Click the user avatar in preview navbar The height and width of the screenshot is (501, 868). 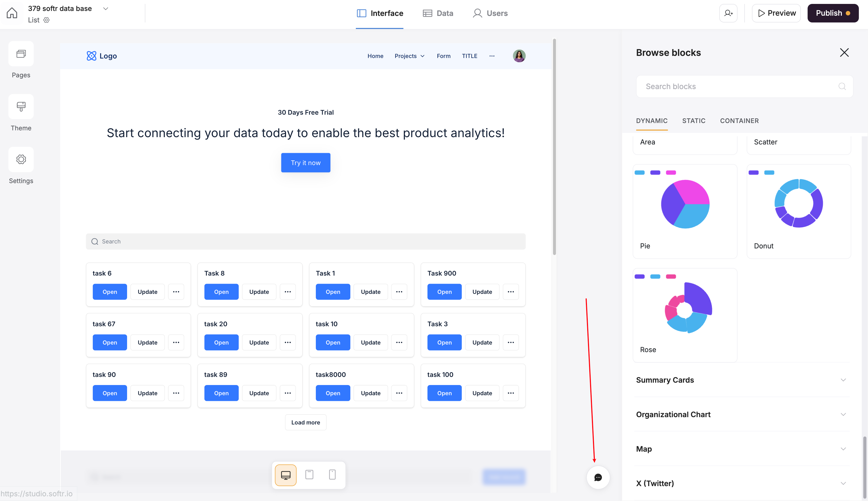519,56
